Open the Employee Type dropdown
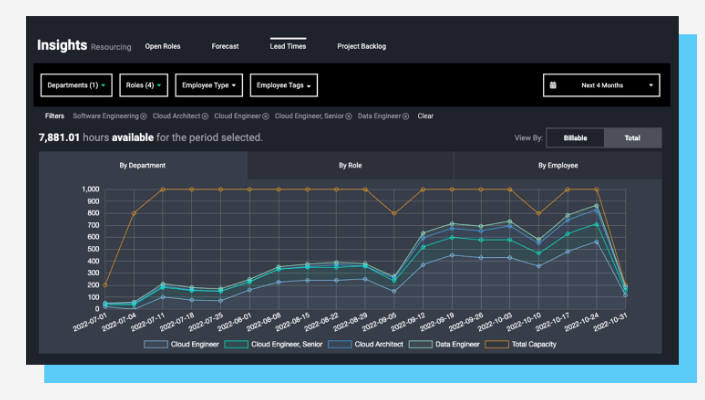The width and height of the screenshot is (705, 400). [x=209, y=85]
